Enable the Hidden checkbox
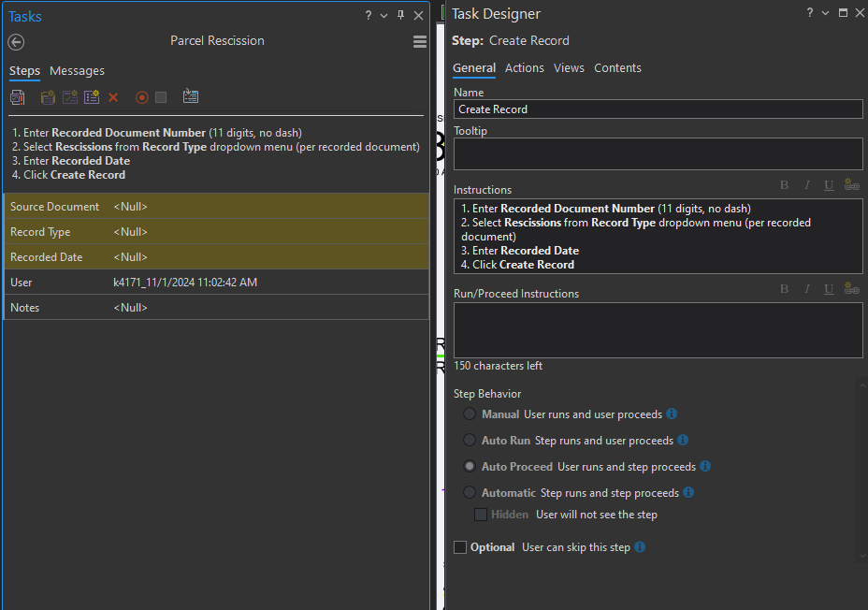This screenshot has width=868, height=610. pyautogui.click(x=480, y=514)
